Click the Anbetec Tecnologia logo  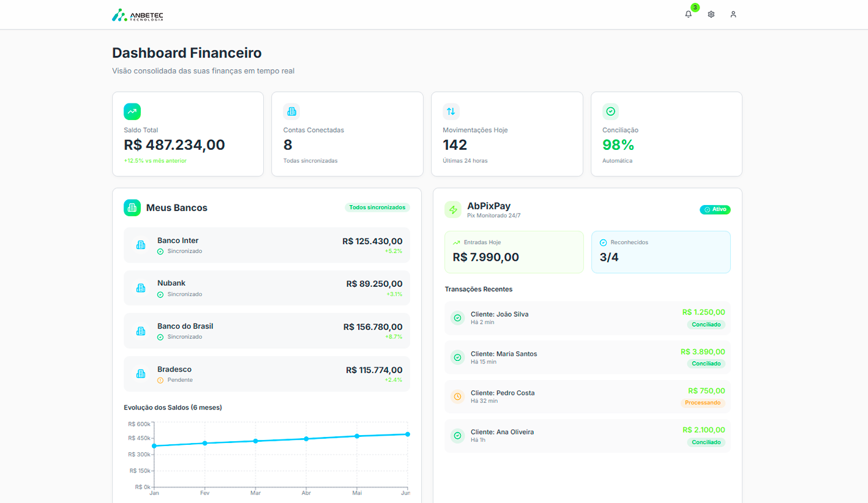pos(138,15)
